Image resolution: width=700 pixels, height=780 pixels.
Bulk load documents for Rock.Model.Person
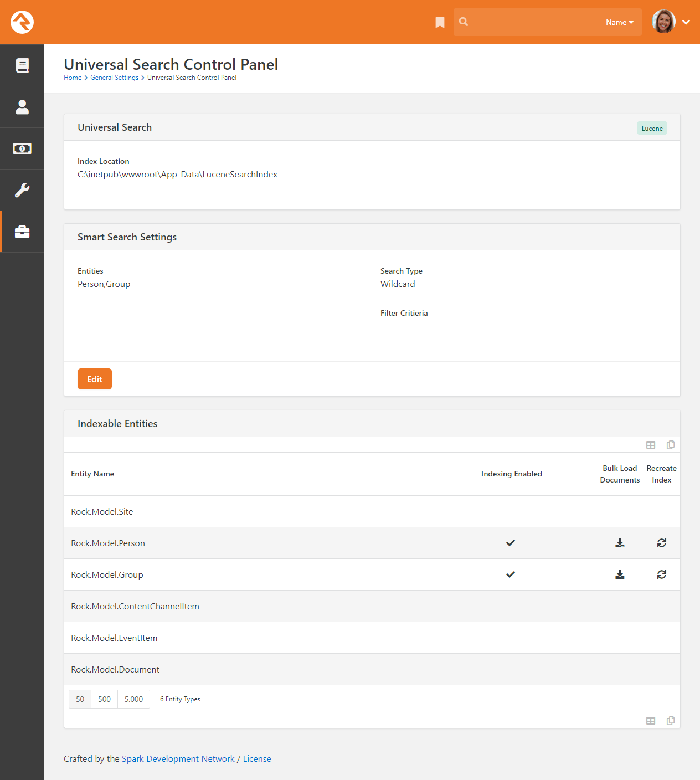(x=620, y=543)
